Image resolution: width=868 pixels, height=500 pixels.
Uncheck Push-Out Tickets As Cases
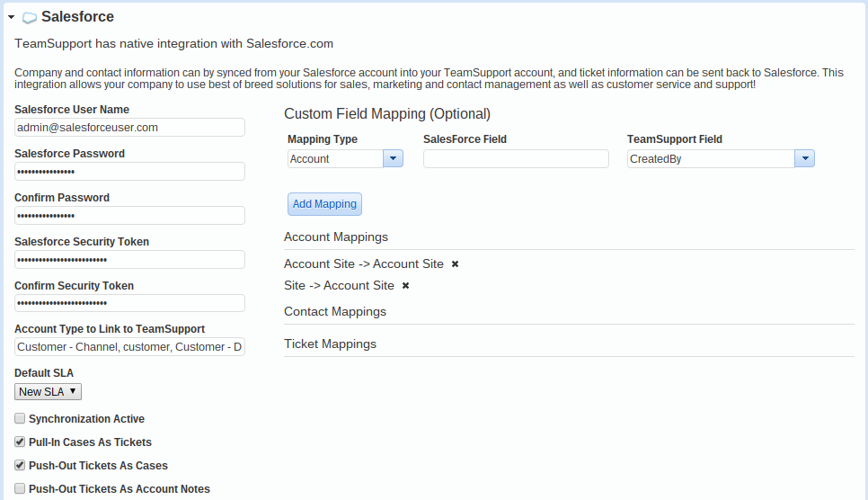pos(20,465)
